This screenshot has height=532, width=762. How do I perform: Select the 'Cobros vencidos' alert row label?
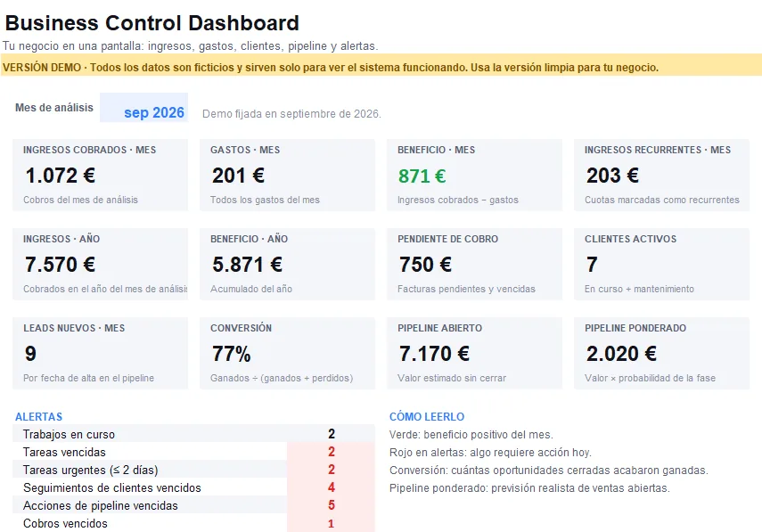(x=65, y=523)
